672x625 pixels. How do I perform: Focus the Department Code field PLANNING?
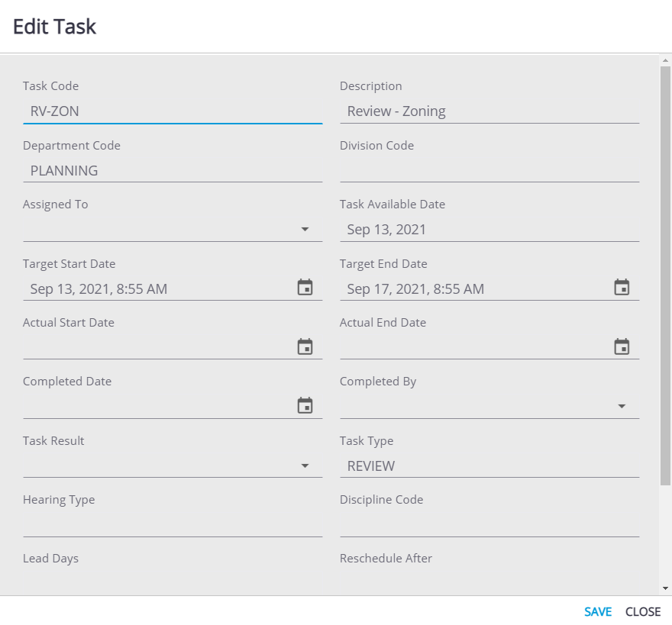tap(173, 170)
